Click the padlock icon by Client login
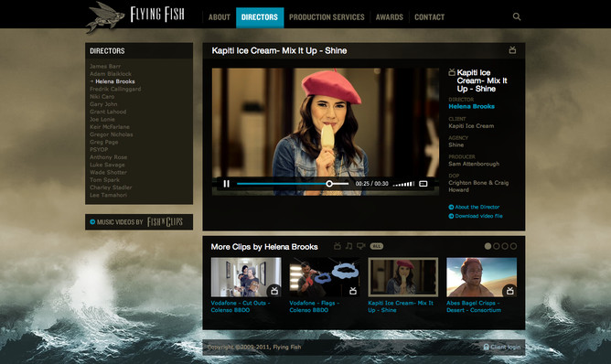This screenshot has height=364, width=611. (486, 347)
